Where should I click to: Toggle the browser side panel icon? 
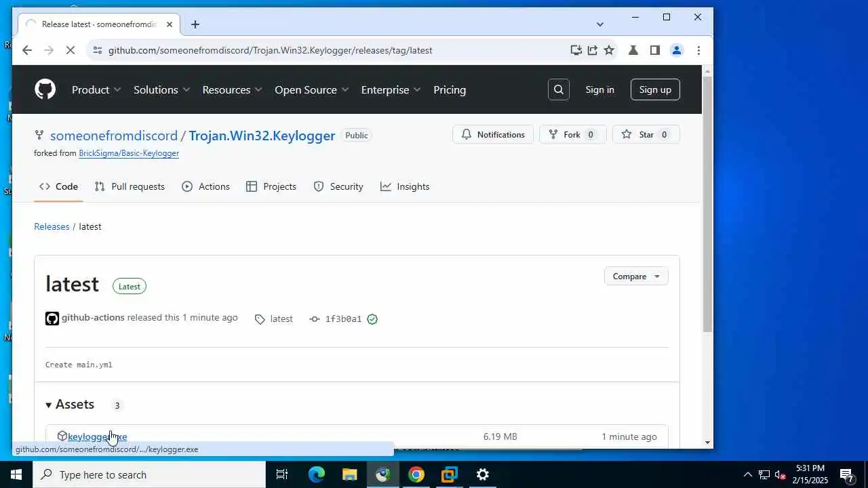655,50
